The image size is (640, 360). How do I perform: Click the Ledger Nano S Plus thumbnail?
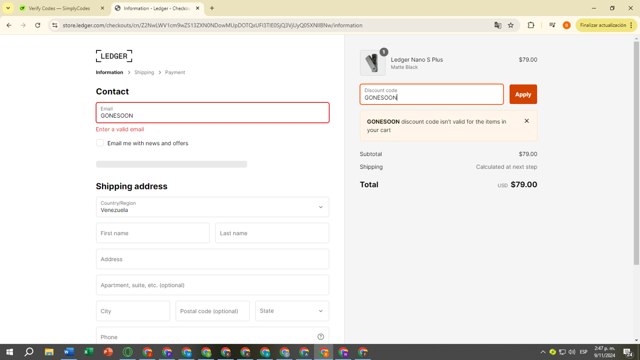(x=372, y=63)
